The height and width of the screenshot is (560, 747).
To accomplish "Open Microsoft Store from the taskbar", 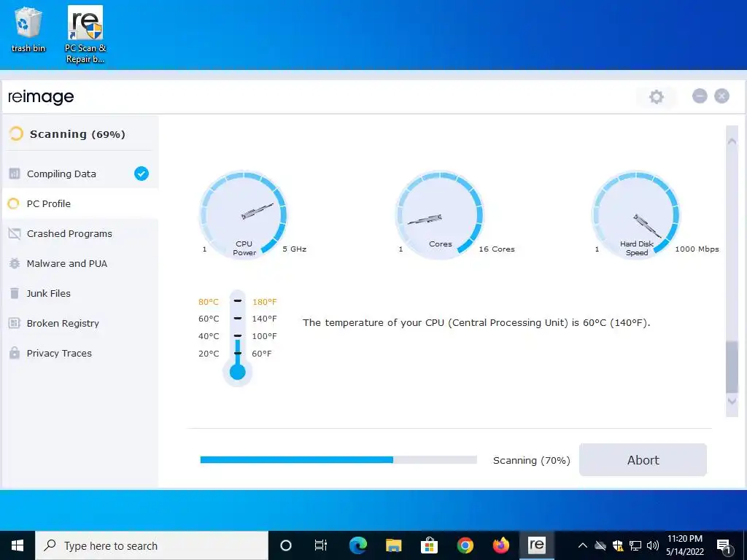I will coord(429,545).
